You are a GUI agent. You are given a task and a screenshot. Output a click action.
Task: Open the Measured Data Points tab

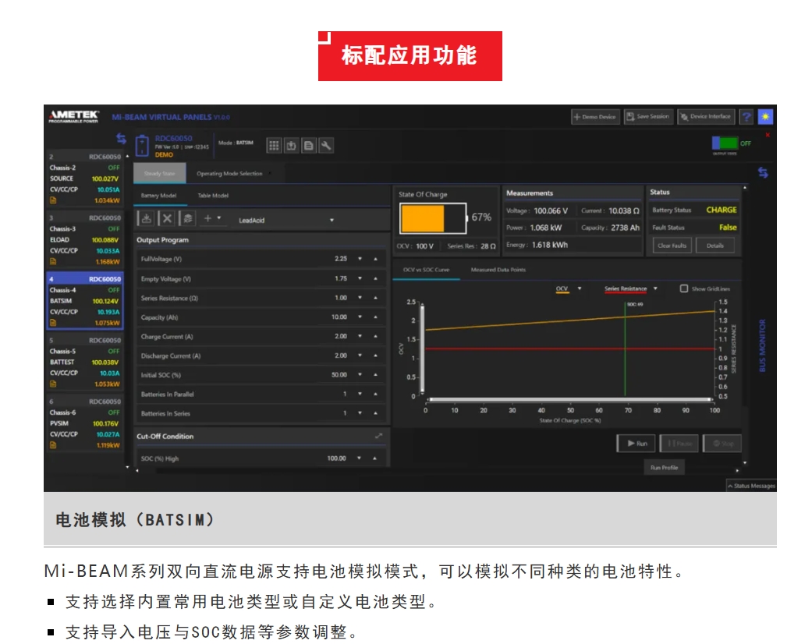tap(498, 270)
